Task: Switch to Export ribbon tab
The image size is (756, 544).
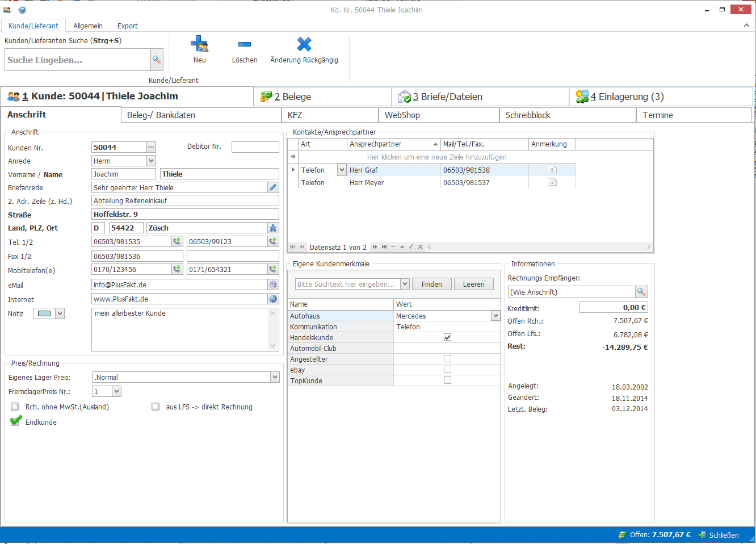Action: click(x=128, y=26)
